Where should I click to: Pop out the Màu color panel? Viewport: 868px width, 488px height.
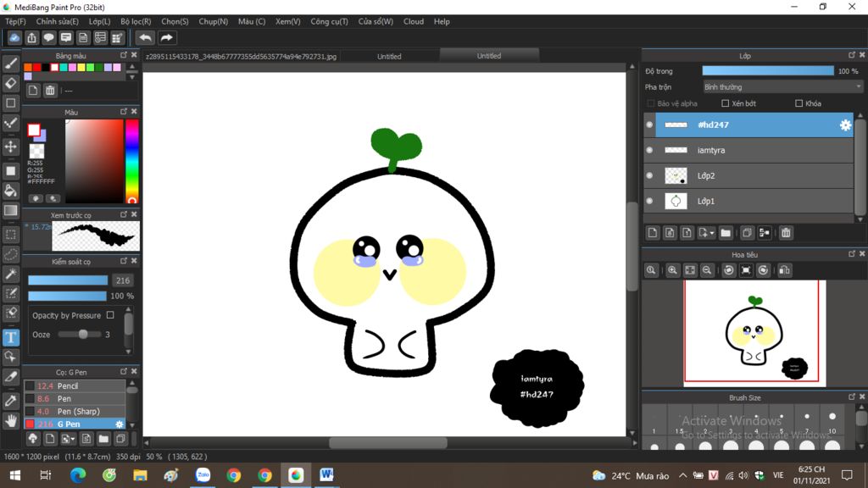tap(124, 112)
